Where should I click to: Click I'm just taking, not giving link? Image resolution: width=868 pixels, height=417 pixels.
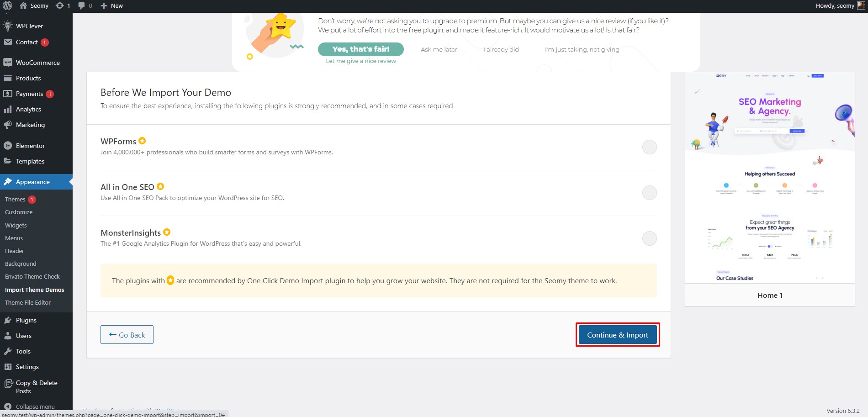click(x=582, y=49)
